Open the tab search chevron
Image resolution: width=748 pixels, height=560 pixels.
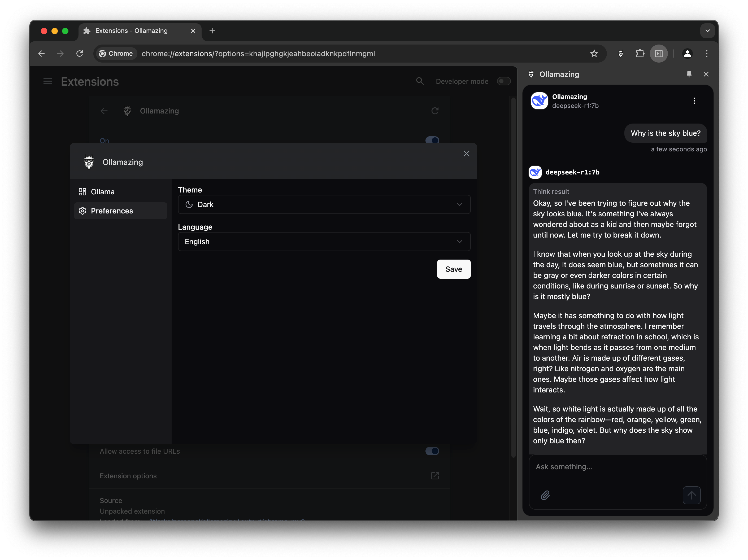pyautogui.click(x=707, y=31)
